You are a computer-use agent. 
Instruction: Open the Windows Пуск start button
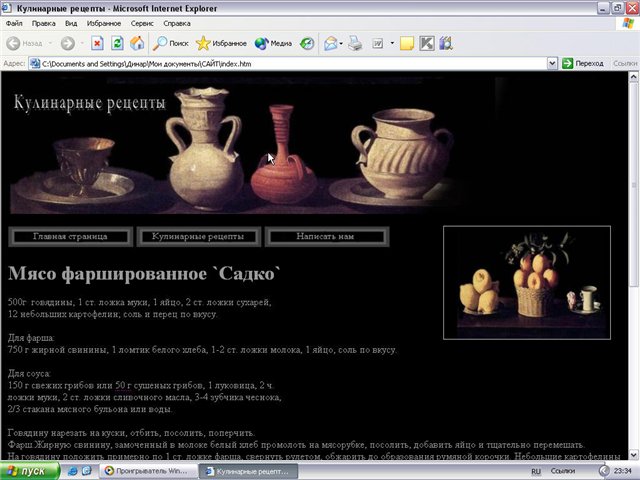[x=28, y=470]
